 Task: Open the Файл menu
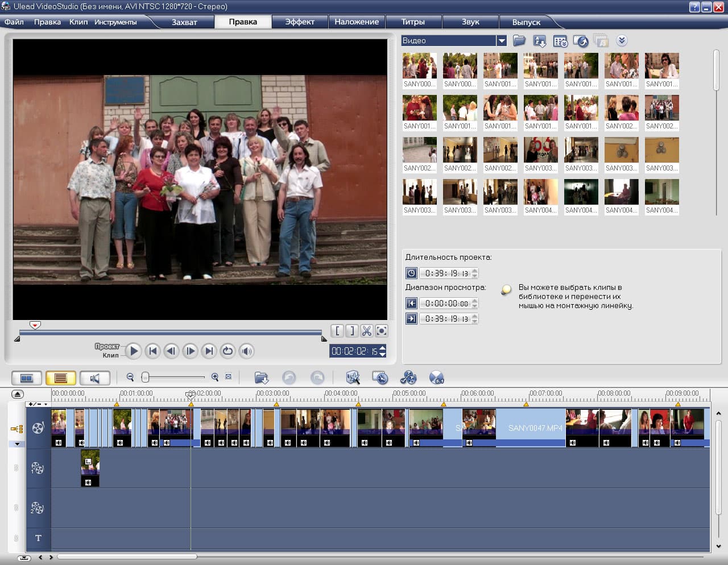(14, 22)
